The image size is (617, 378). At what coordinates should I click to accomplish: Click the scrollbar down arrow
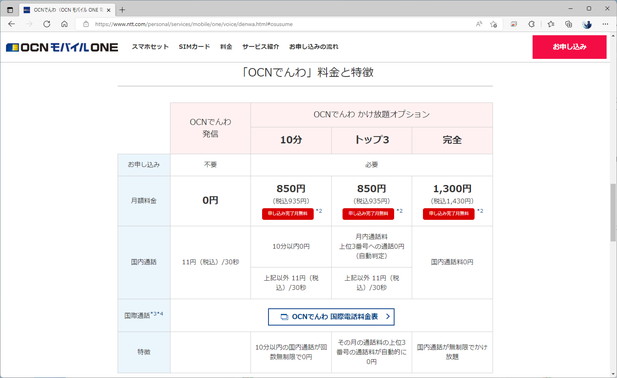[613, 374]
